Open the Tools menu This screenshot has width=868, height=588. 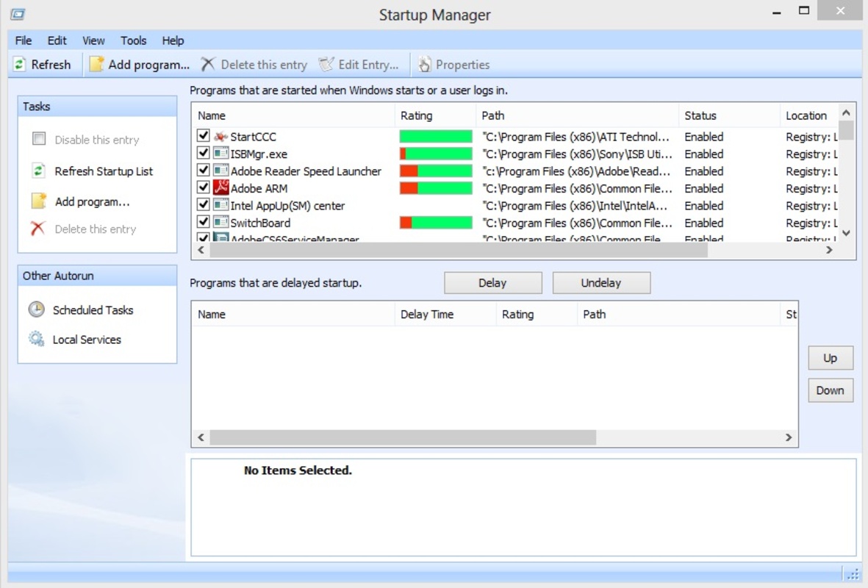[133, 40]
